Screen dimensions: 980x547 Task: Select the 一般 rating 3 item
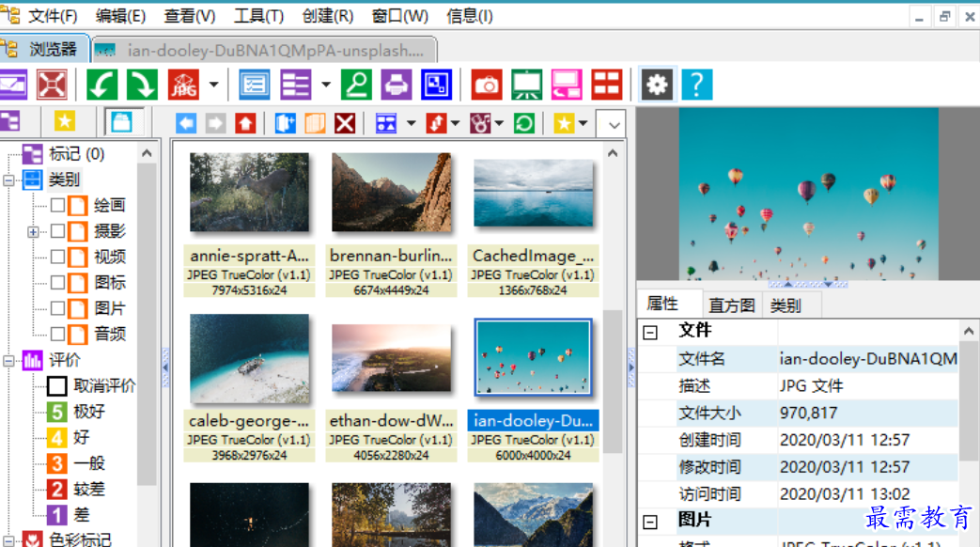[x=75, y=463]
